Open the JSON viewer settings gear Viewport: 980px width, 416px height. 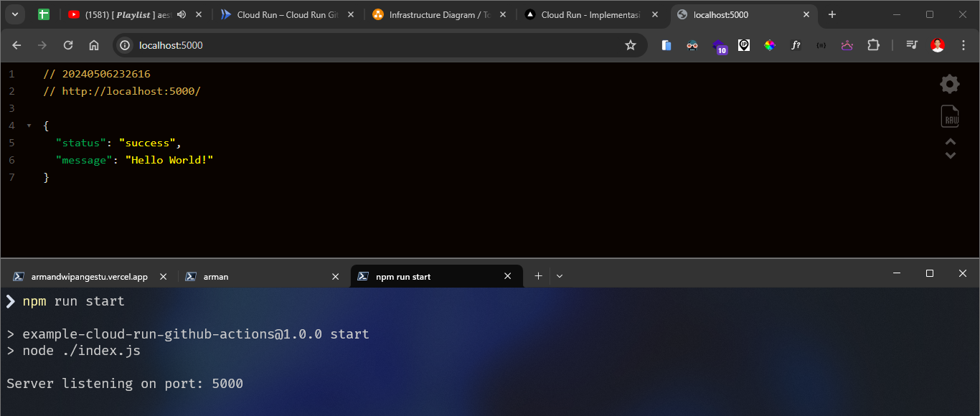(949, 84)
